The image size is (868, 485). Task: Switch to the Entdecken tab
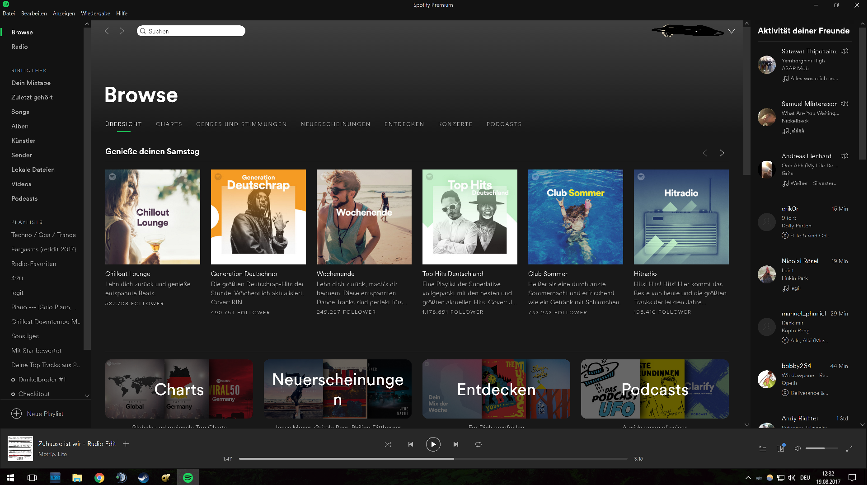[404, 124]
